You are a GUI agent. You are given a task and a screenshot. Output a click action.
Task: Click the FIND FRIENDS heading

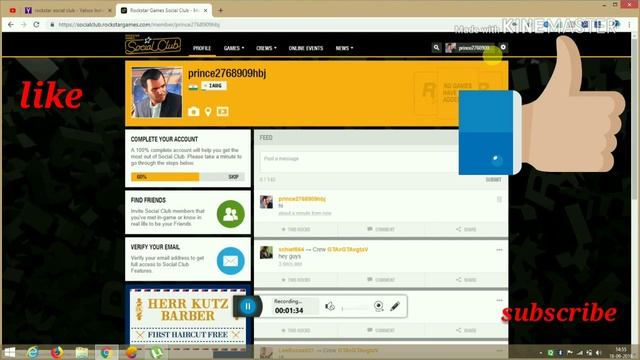point(148,200)
